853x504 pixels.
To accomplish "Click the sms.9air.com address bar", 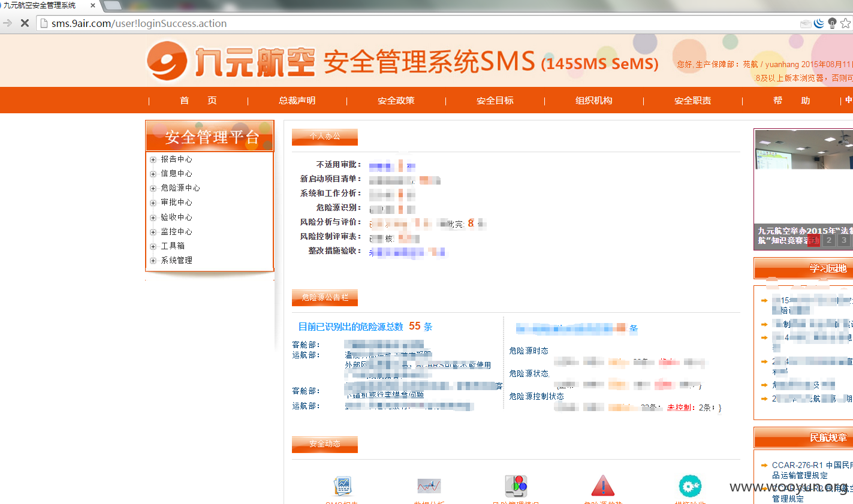I will pos(420,23).
